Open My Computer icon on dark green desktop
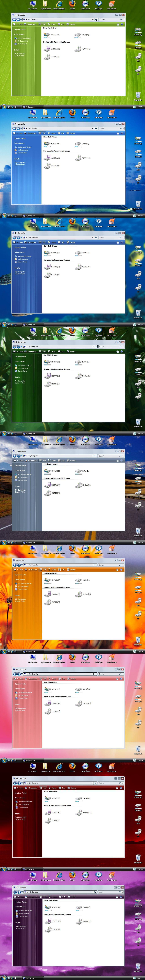Viewport: 145px width, 980px height. pyautogui.click(x=33, y=331)
